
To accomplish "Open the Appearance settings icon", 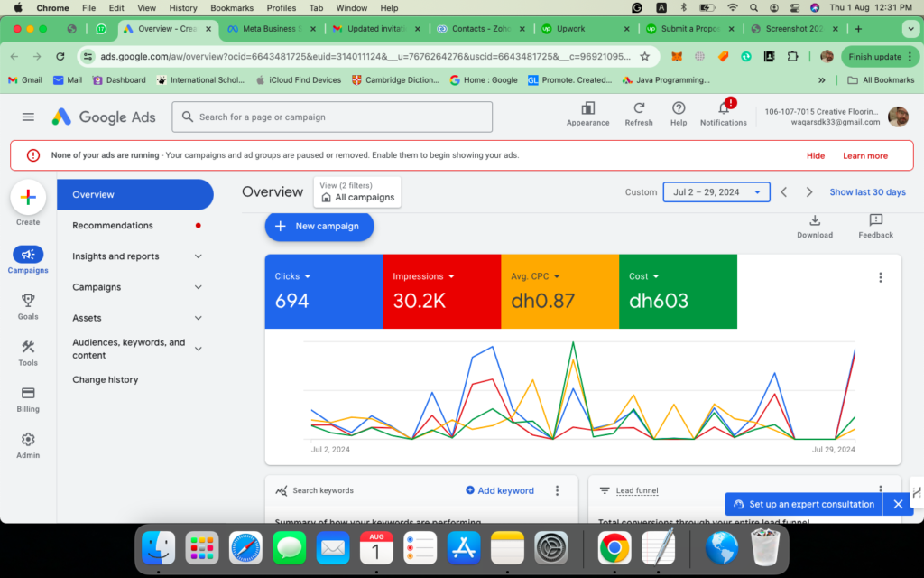I will tap(587, 111).
